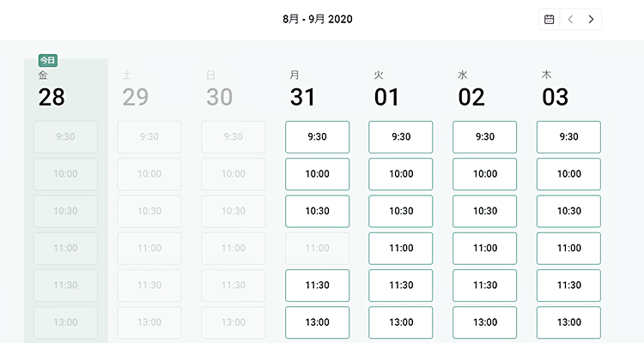Image resolution: width=644 pixels, height=343 pixels.
Task: Choose 13:00 on Monday 31
Action: (317, 322)
